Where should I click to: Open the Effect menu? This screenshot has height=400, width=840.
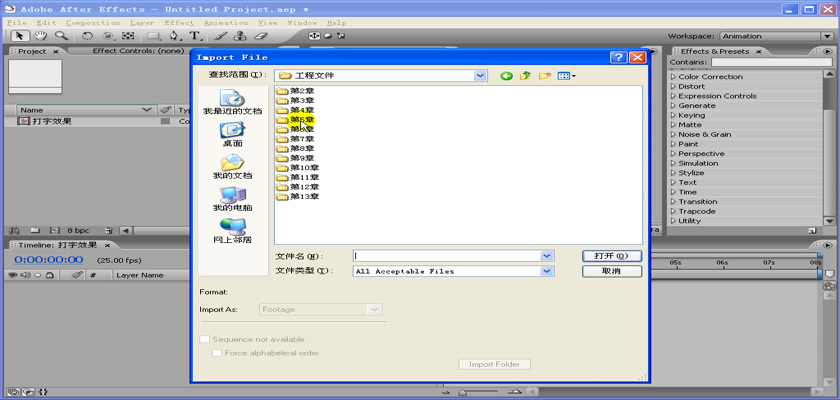[179, 23]
